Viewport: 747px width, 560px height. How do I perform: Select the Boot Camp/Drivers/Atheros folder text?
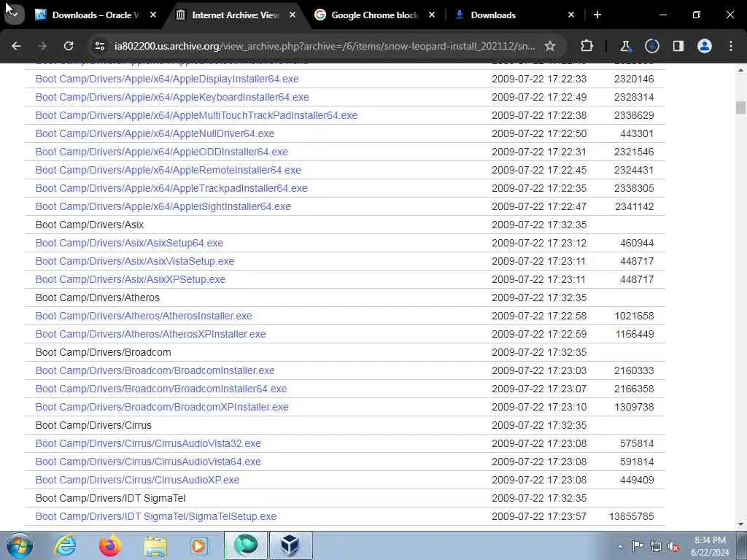98,297
